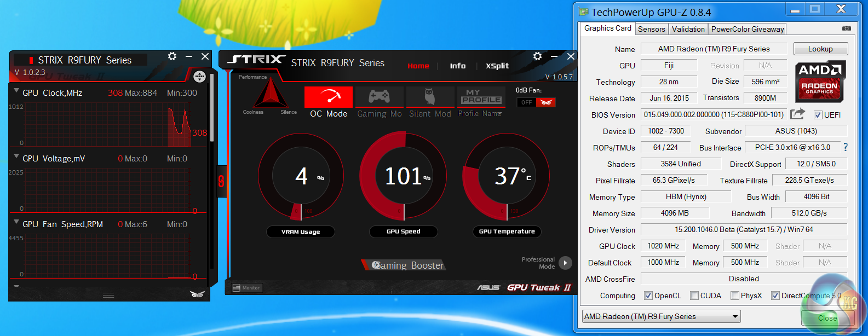Select OC Mode profile icon
Image resolution: width=868 pixels, height=336 pixels.
[x=329, y=97]
